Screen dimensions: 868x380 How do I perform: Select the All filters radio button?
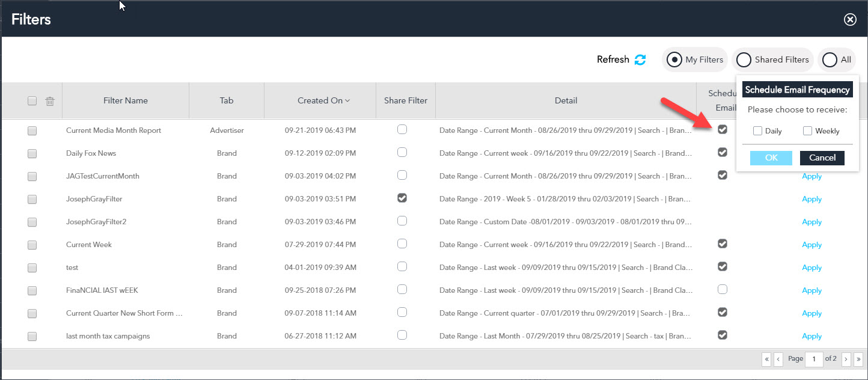tap(830, 60)
